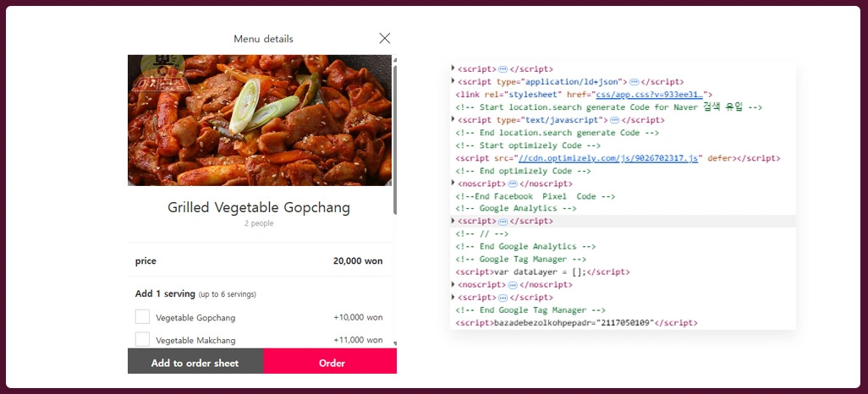The image size is (868, 394).
Task: Close the Menu details dialog
Action: click(385, 38)
